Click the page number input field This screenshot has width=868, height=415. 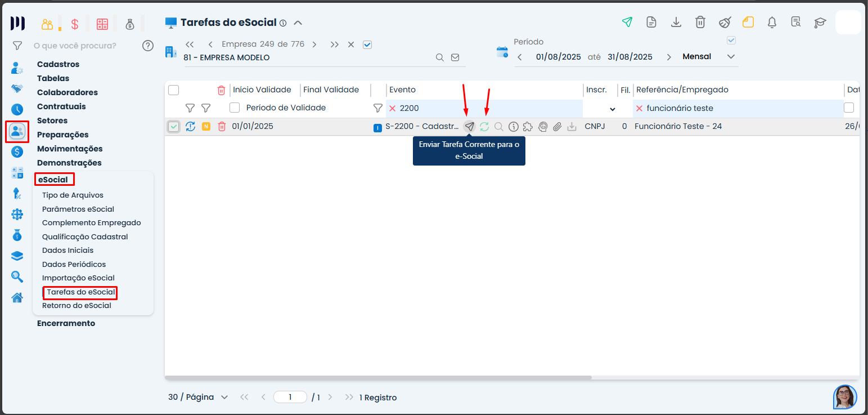coord(290,397)
